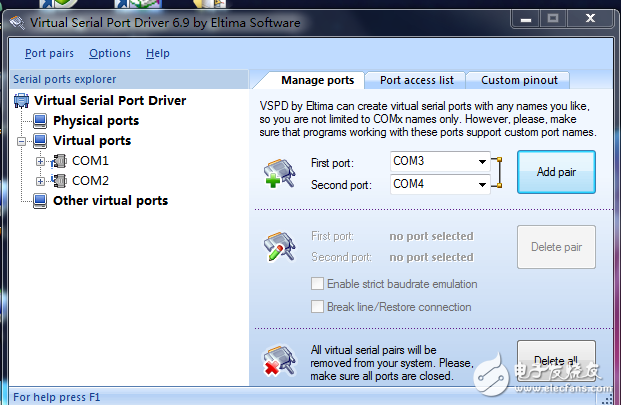Viewport: 621px width, 405px height.
Task: Click the Delete all button
Action: click(x=556, y=361)
